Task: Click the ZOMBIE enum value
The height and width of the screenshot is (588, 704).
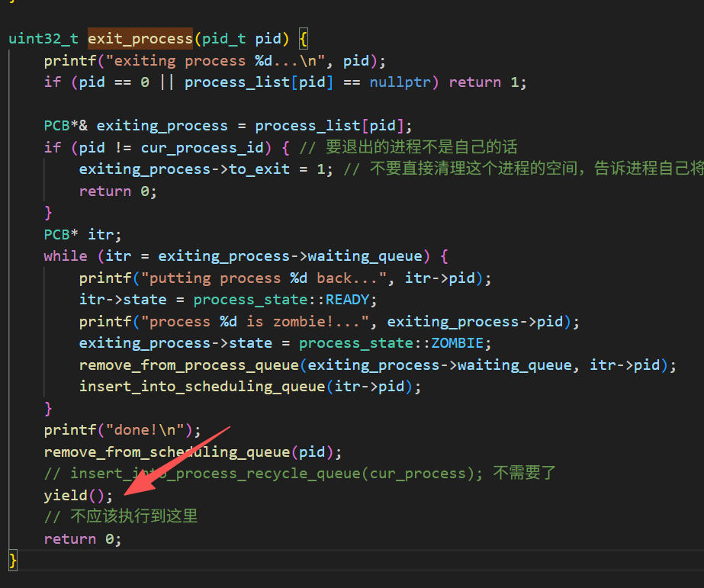Action: point(457,343)
